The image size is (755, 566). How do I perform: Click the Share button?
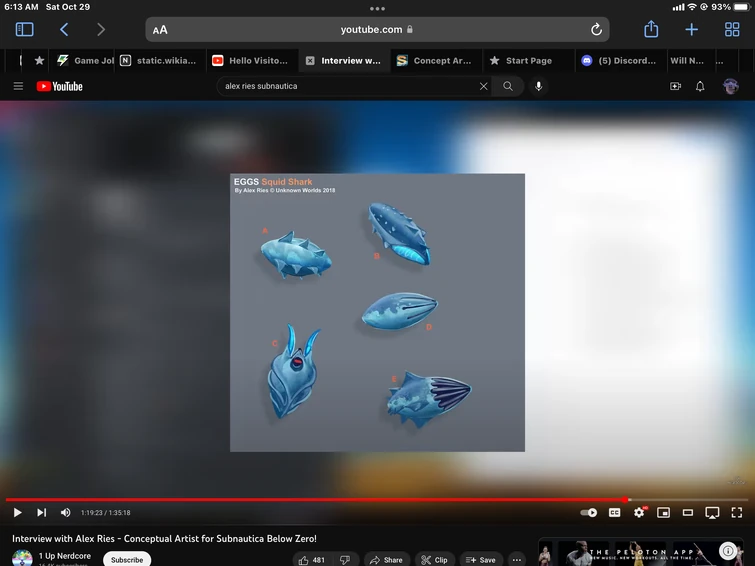click(386, 560)
